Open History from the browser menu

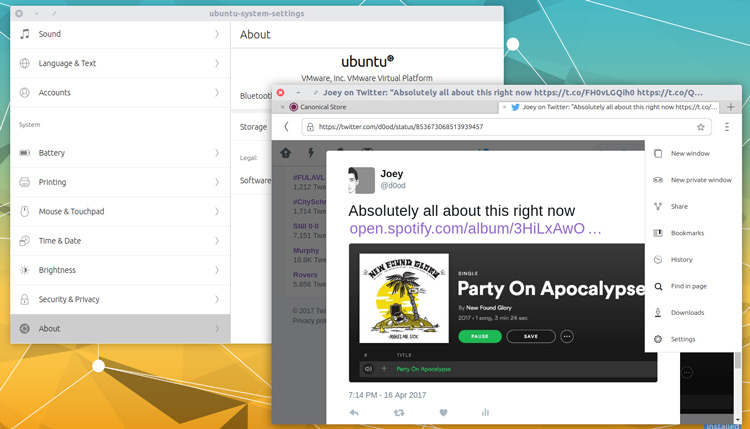coord(693,260)
